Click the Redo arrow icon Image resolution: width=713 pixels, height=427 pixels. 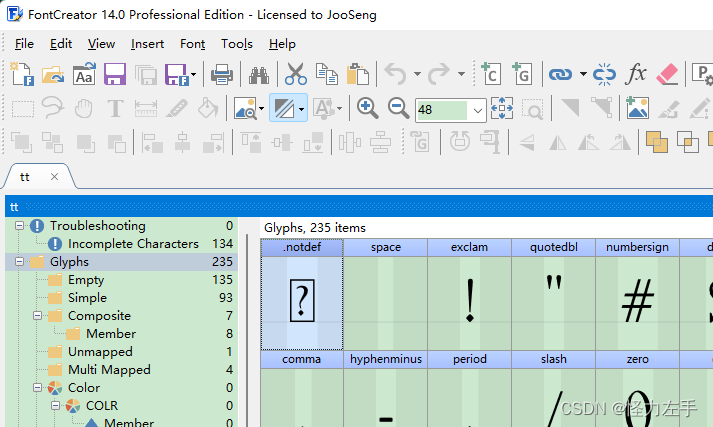[438, 74]
